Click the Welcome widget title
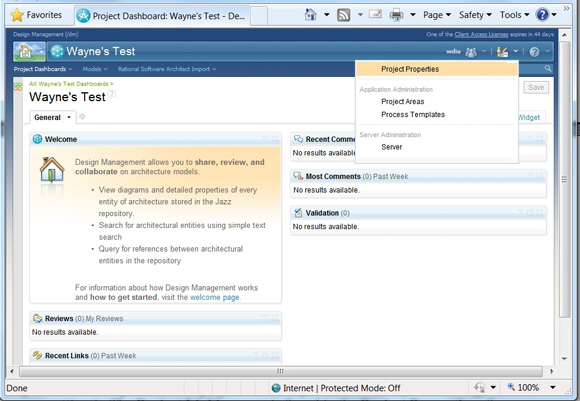Screen dimensions: 580x401 61,139
